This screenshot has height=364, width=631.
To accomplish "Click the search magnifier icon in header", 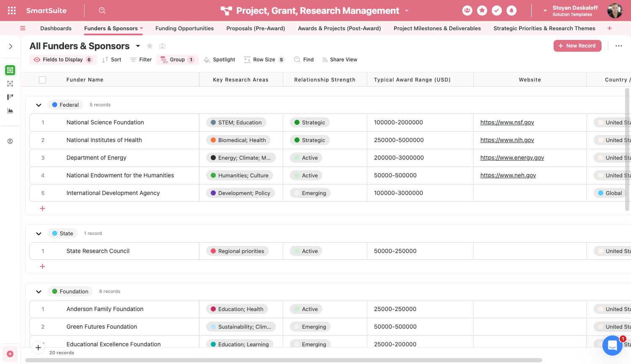I will tap(102, 11).
